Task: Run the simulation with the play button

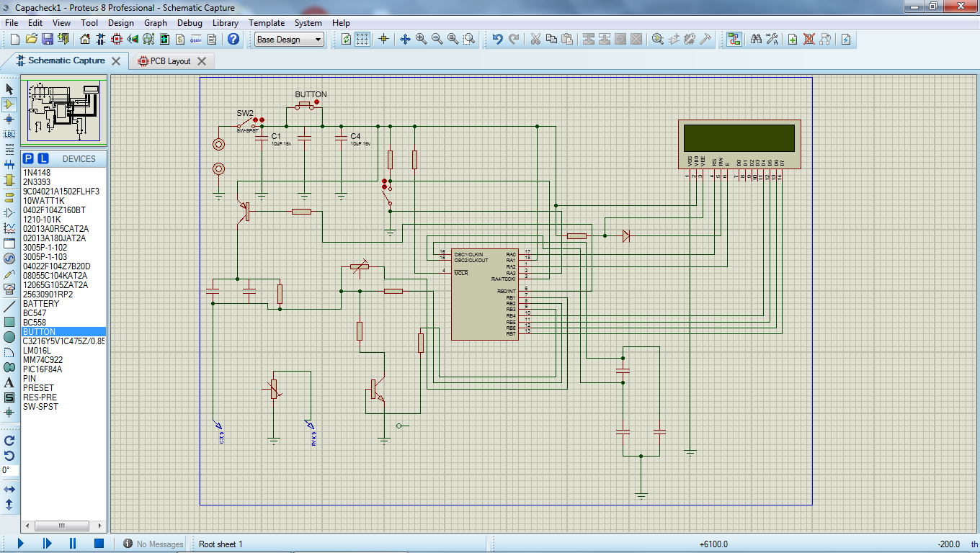Action: point(19,544)
